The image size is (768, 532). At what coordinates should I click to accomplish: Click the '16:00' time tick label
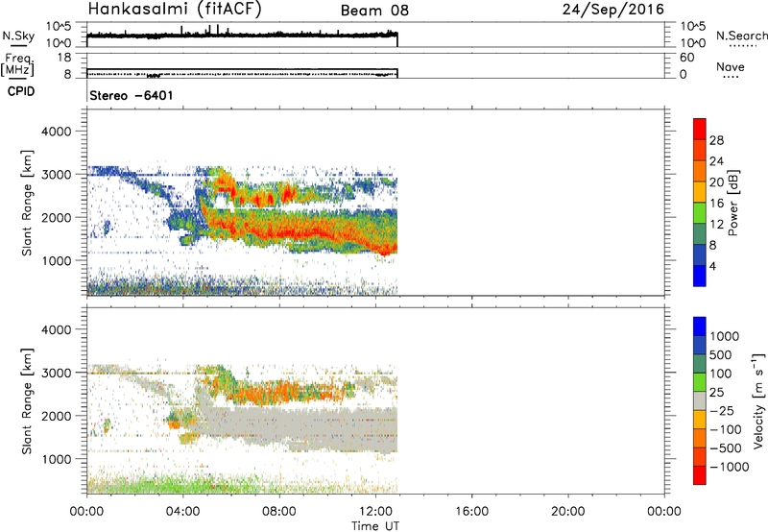pos(471,512)
